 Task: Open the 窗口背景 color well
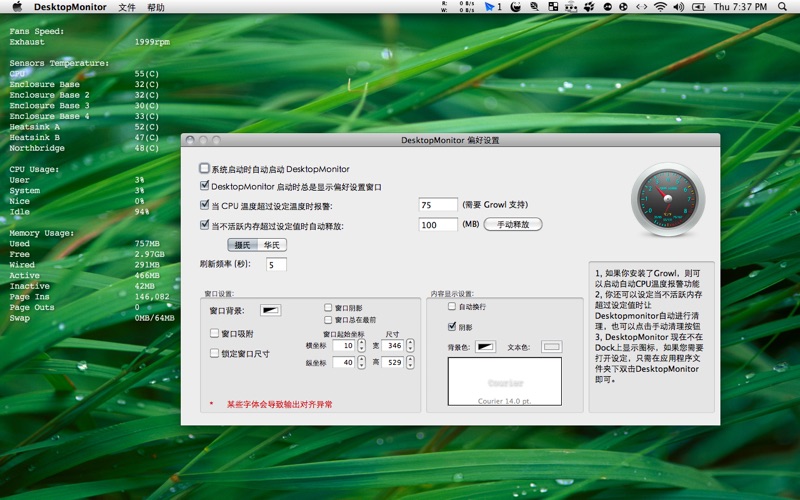[270, 310]
